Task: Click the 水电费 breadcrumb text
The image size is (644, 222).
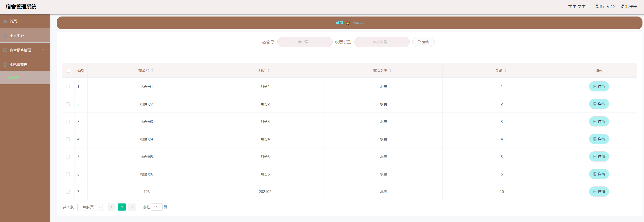Action: coord(358,23)
